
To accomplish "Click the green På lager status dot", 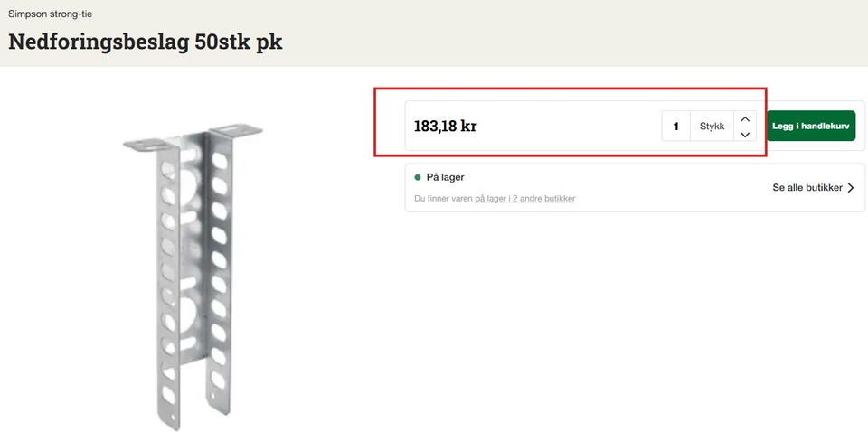I will (x=418, y=177).
